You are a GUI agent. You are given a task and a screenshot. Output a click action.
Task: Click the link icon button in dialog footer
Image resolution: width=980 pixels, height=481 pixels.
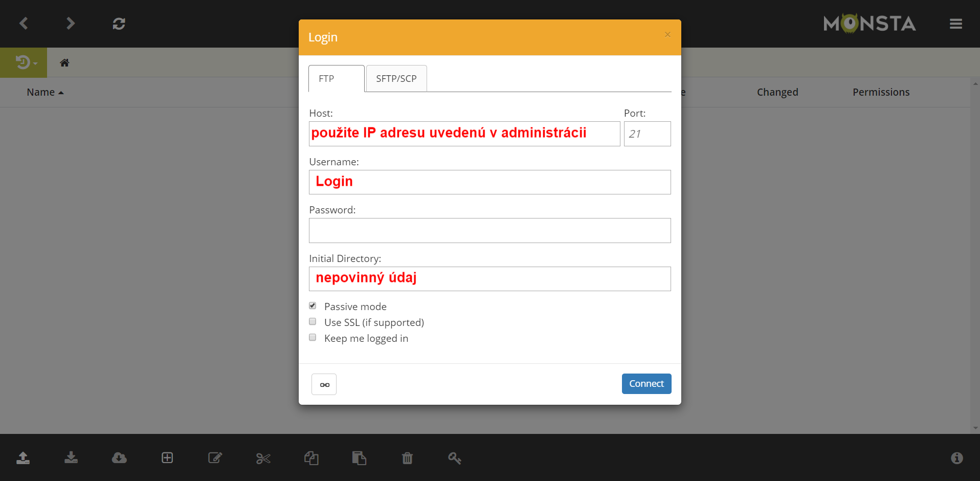[324, 384]
